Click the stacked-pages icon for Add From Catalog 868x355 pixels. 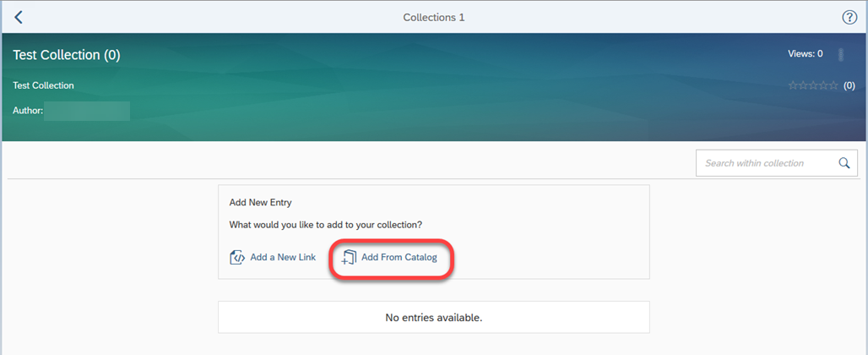click(x=348, y=258)
